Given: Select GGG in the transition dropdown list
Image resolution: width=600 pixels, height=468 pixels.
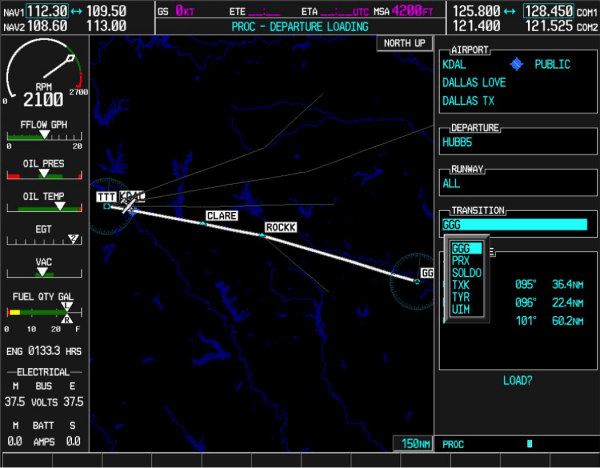Looking at the screenshot, I should (466, 248).
